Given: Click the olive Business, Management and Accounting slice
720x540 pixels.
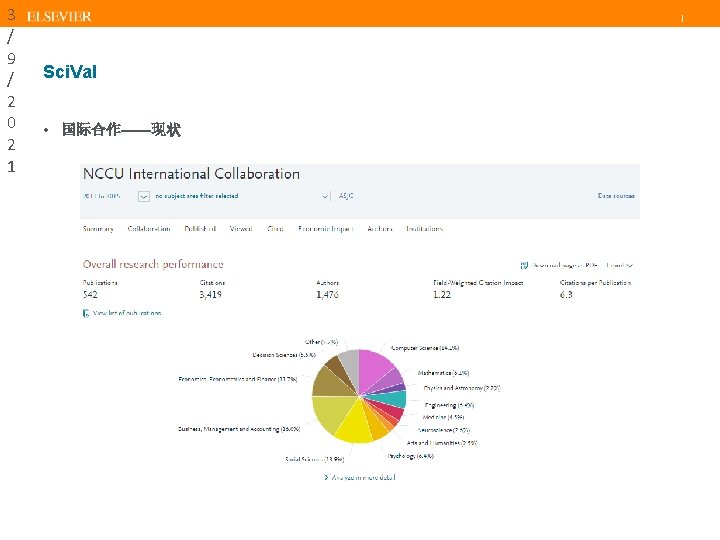Looking at the screenshot, I should (x=331, y=412).
